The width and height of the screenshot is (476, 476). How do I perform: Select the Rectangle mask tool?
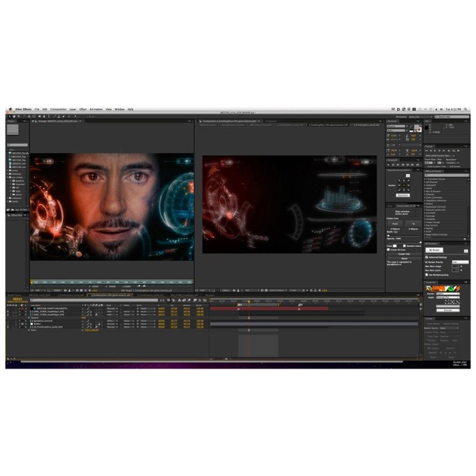[39, 116]
